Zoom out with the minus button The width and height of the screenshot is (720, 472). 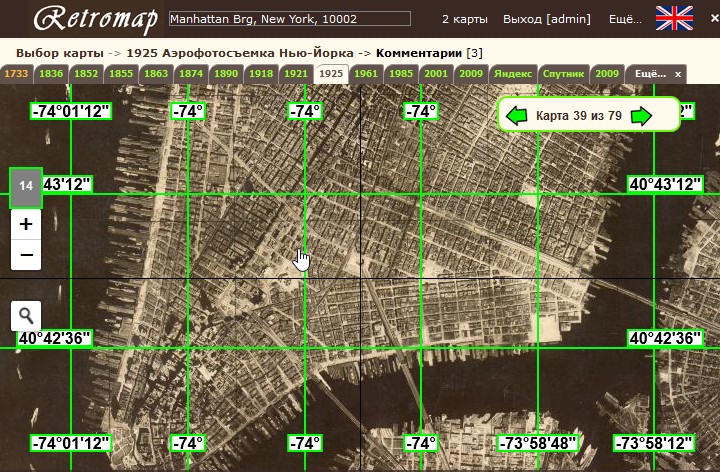tap(26, 255)
